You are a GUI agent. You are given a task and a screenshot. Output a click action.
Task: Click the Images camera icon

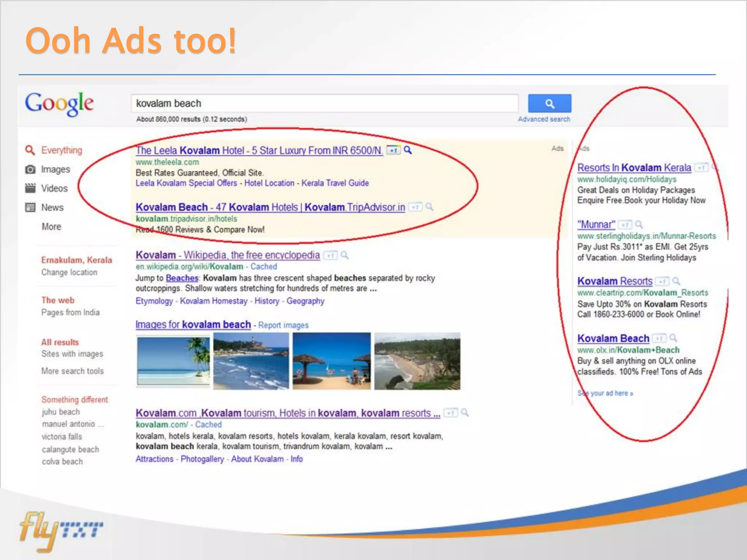[30, 170]
